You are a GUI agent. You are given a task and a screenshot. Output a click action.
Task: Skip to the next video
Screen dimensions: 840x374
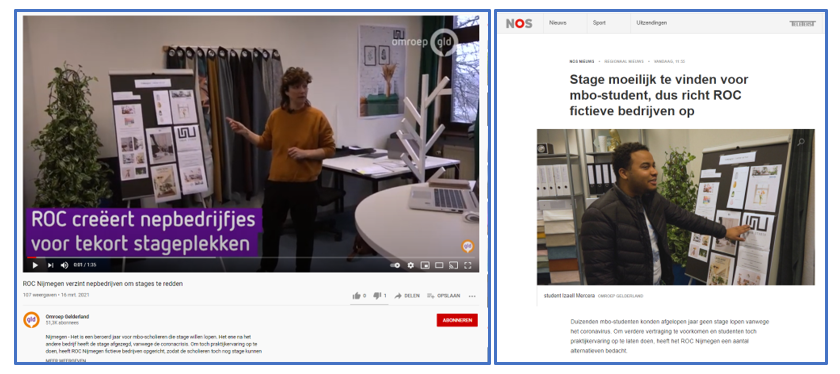point(50,265)
